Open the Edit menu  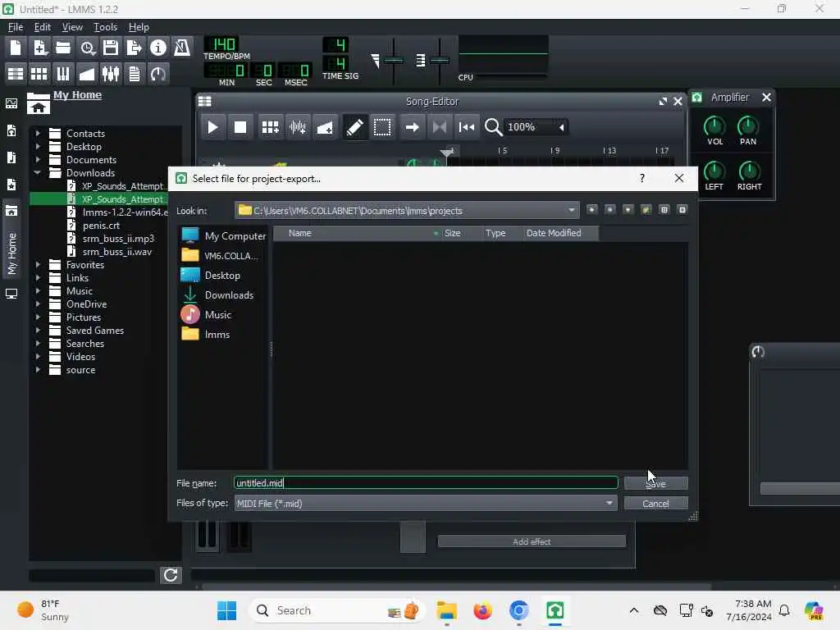click(43, 27)
